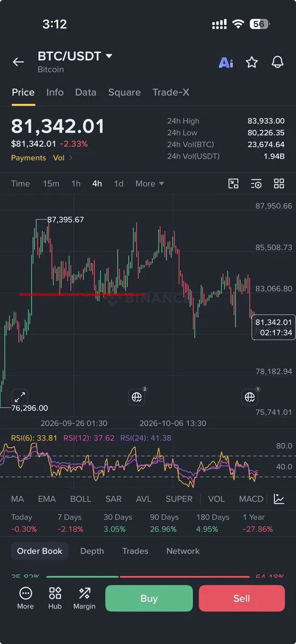Switch to the Data tab
296x644 pixels.
point(86,92)
